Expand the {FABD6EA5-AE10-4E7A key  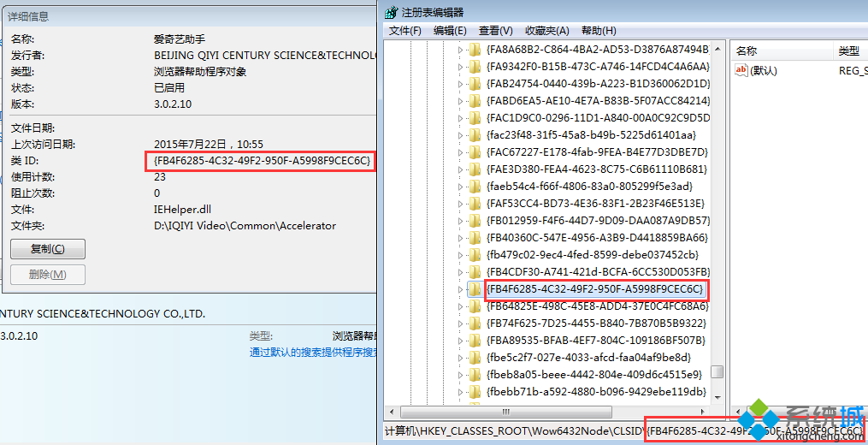click(x=460, y=101)
